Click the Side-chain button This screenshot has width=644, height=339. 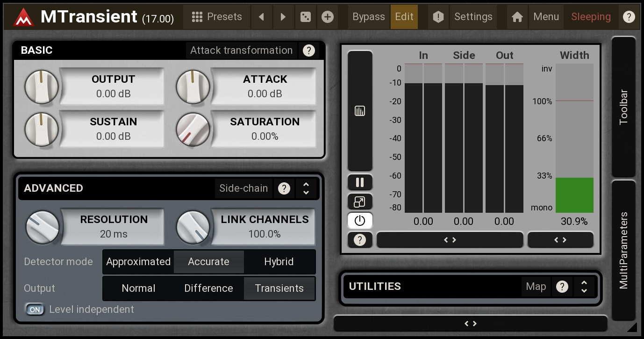point(243,188)
